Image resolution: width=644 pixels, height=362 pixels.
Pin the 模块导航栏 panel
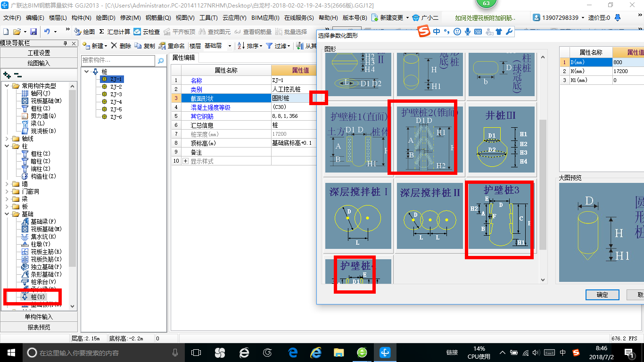(65, 43)
